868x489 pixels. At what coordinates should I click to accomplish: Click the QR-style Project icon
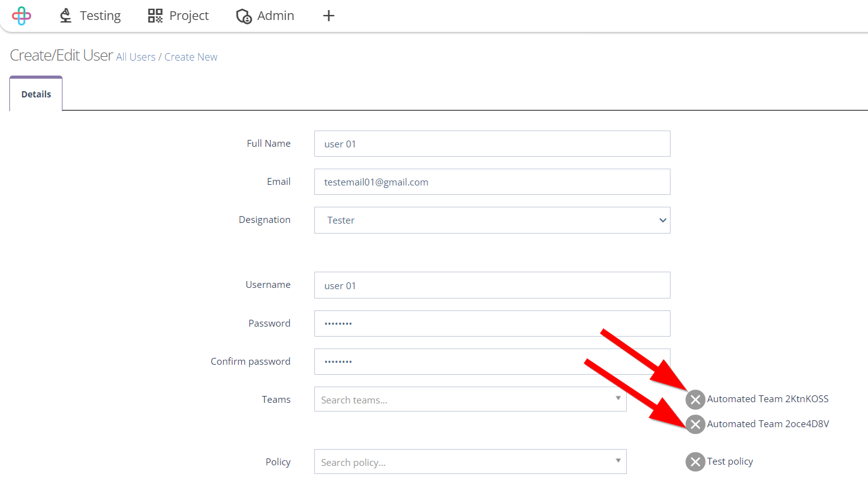155,16
